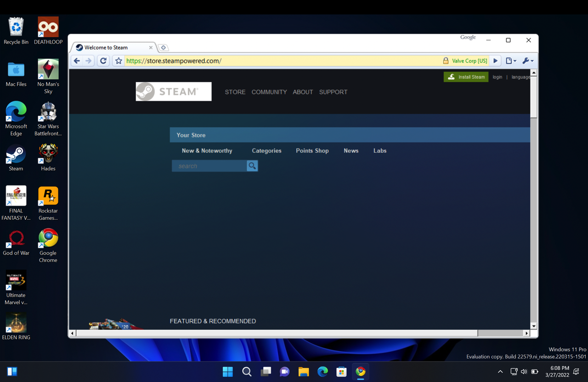The width and height of the screenshot is (588, 382).
Task: Bookmark page with the star icon
Action: [119, 61]
